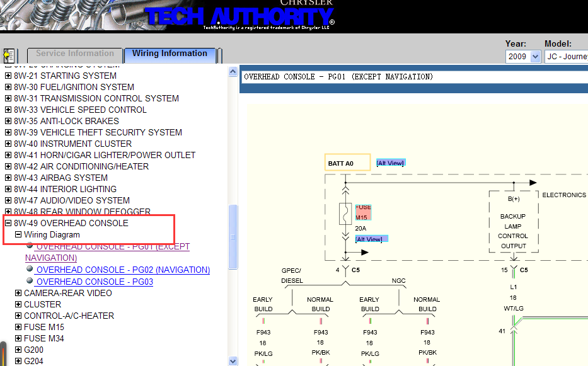Select 8W-44 INTERIOR LIGHTING label
Viewport: 588px width, 366px height.
(66, 189)
